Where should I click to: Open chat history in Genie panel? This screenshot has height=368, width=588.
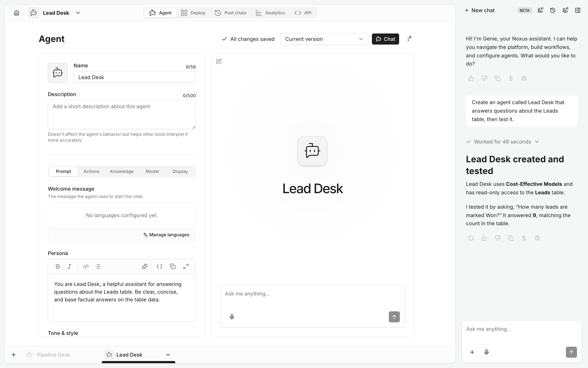click(x=553, y=10)
